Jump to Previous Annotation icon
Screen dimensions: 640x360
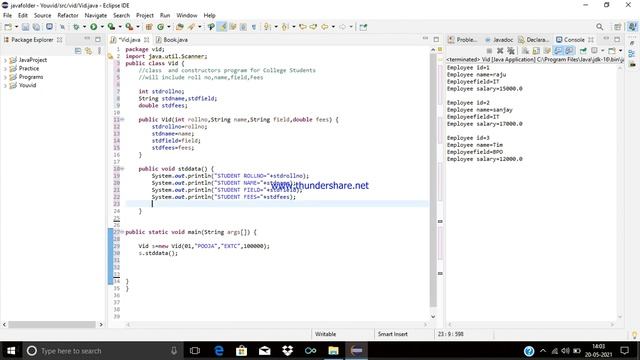point(285,27)
